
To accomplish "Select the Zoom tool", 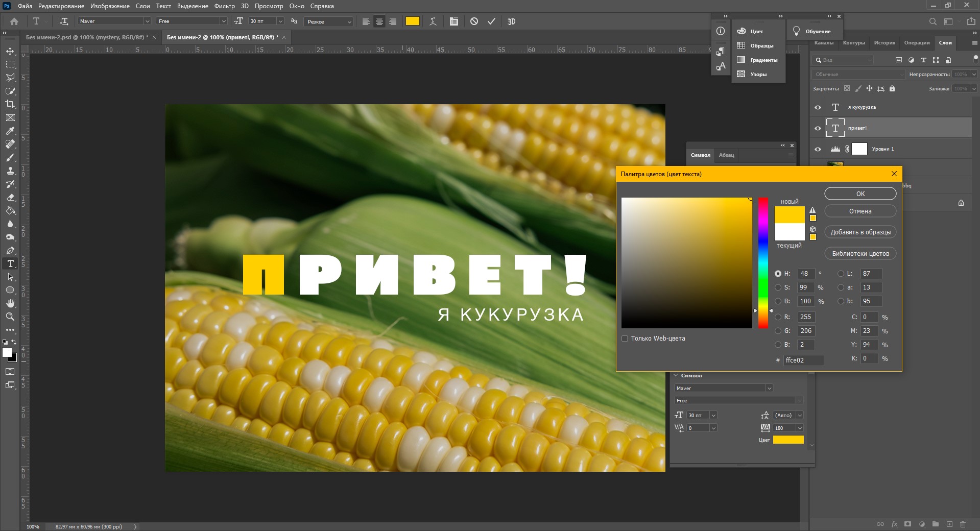I will click(x=10, y=317).
